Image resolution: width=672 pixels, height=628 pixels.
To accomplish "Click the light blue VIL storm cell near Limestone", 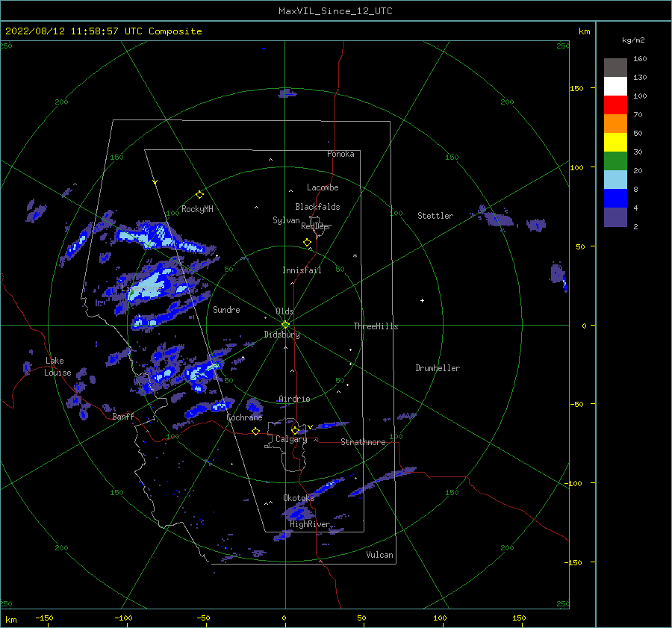I will pos(150,285).
